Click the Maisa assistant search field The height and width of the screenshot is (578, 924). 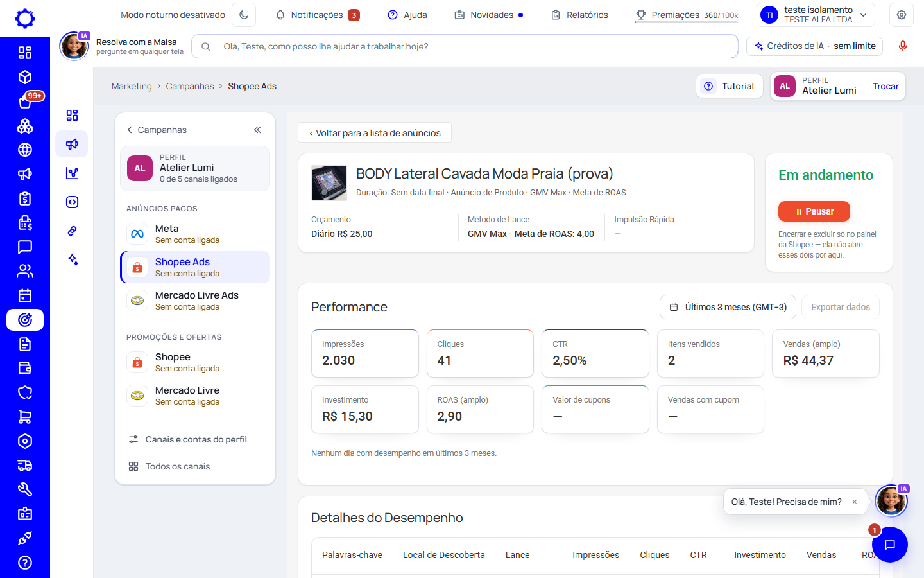click(465, 46)
